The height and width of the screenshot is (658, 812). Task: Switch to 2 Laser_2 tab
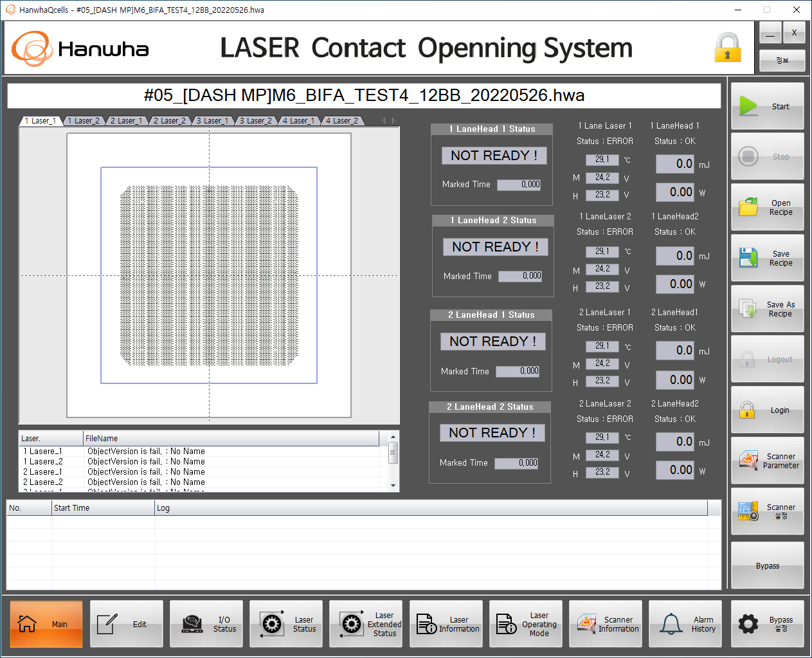pos(169,120)
